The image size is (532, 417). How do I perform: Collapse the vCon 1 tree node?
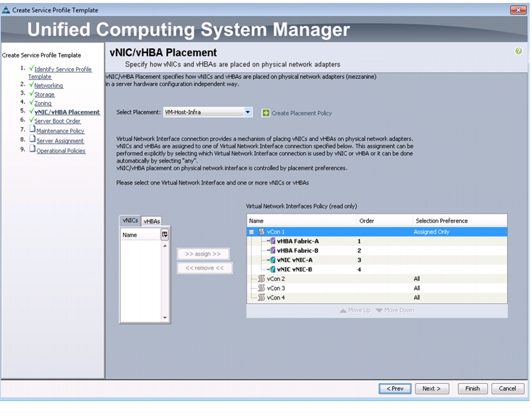click(x=251, y=232)
